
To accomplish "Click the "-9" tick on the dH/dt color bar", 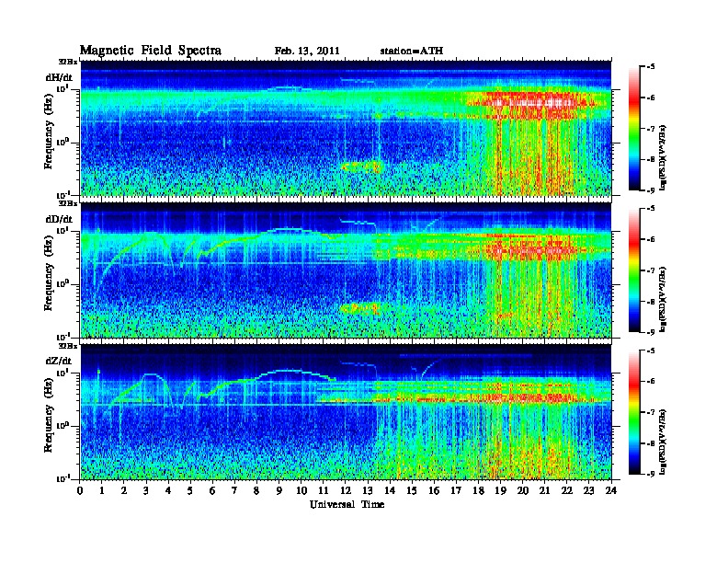I will (x=651, y=190).
